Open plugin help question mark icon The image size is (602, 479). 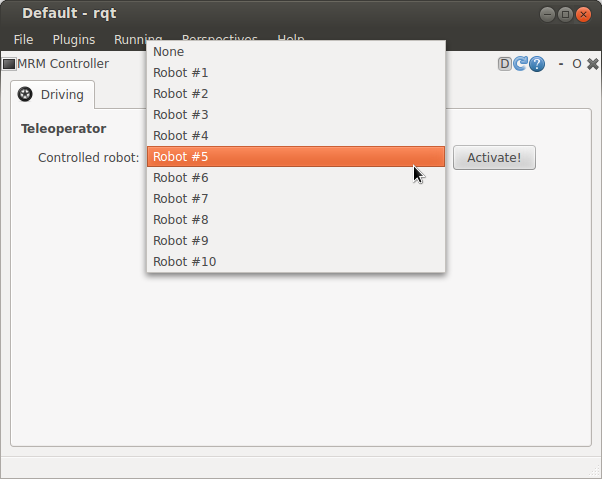click(x=537, y=64)
